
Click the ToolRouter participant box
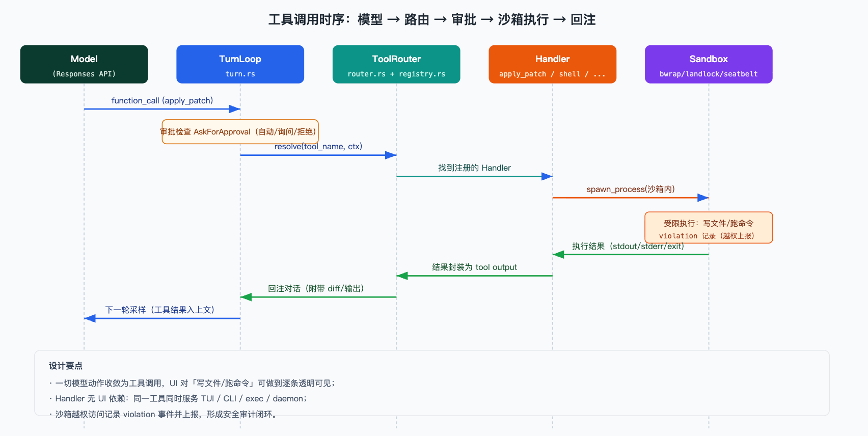click(396, 64)
